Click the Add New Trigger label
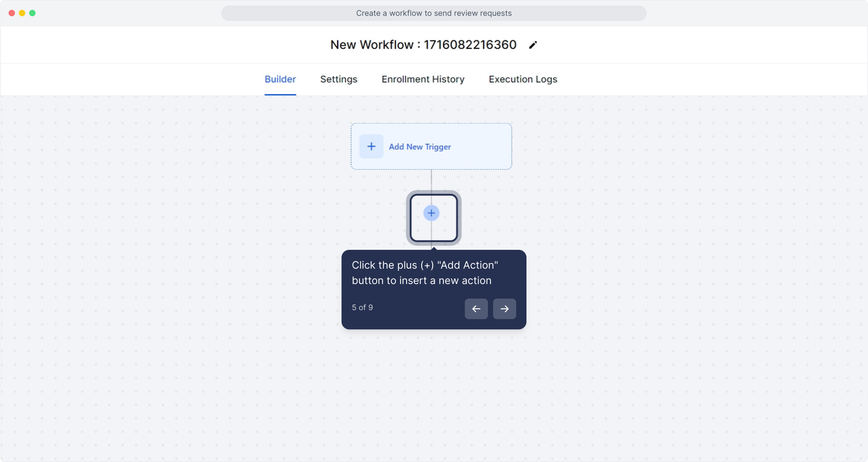This screenshot has height=462, width=868. click(419, 147)
